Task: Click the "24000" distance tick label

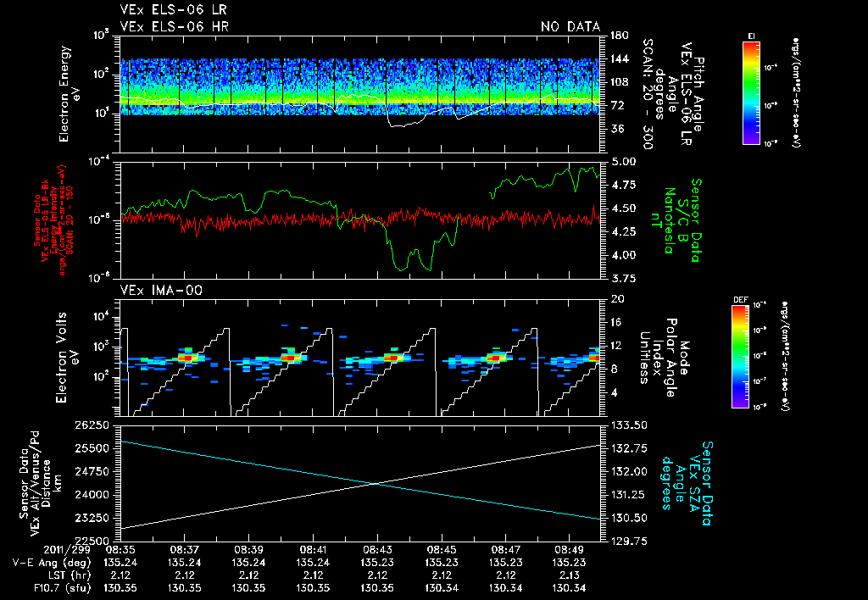Action: point(92,495)
